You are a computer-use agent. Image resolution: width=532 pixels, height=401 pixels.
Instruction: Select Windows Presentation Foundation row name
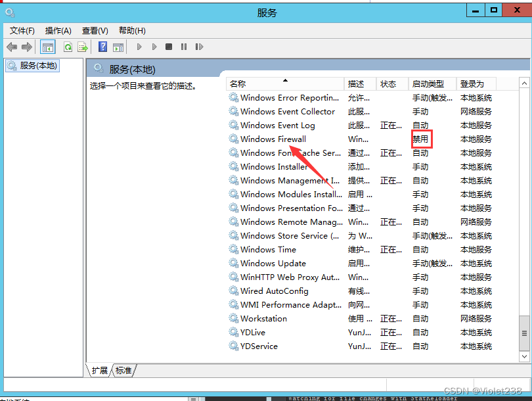click(x=292, y=208)
